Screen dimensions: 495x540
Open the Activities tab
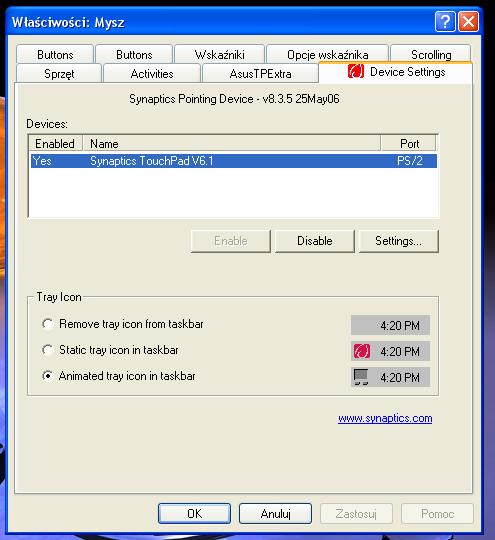[152, 73]
